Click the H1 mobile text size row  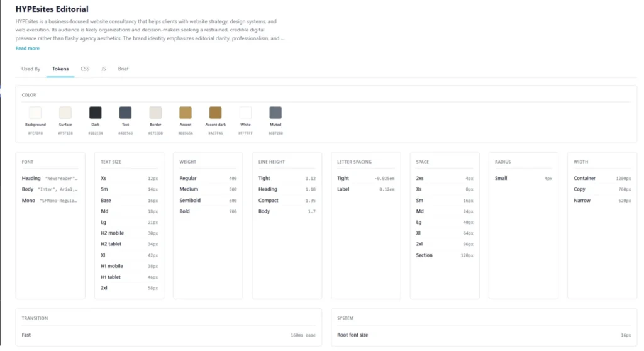[129, 266]
